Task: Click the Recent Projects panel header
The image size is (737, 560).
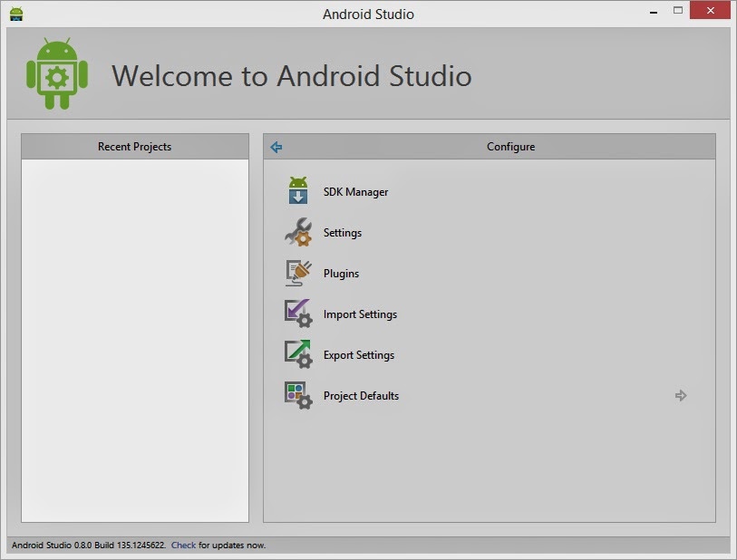Action: 135,147
